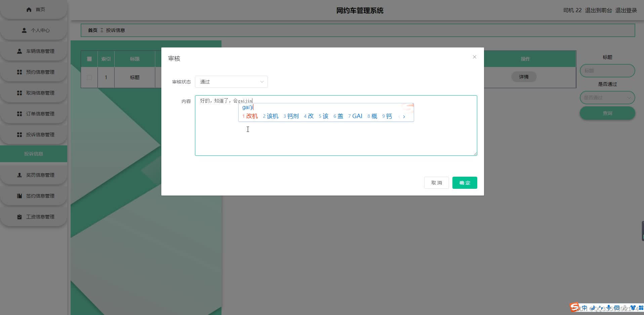Click inside the 内容 text area
644x315 pixels.
pyautogui.click(x=336, y=126)
